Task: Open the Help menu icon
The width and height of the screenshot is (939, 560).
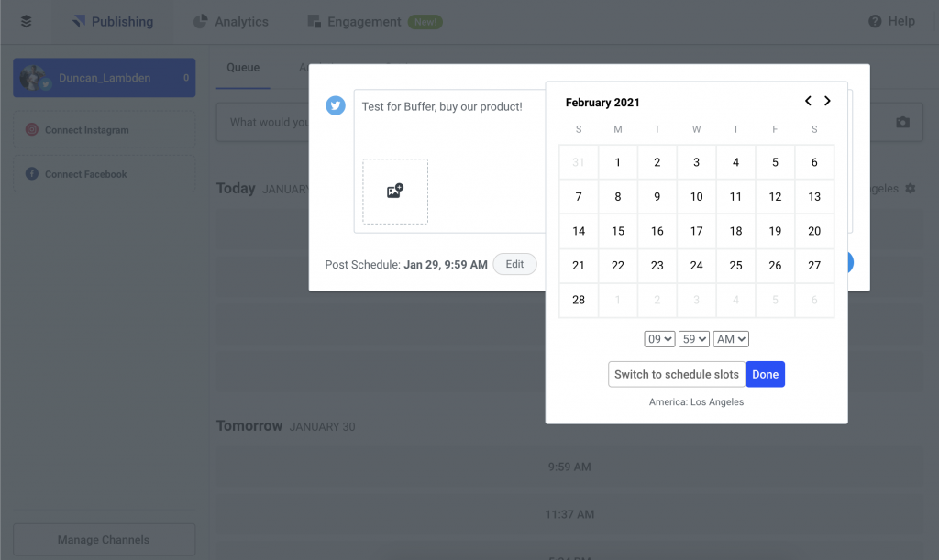Action: (x=874, y=21)
